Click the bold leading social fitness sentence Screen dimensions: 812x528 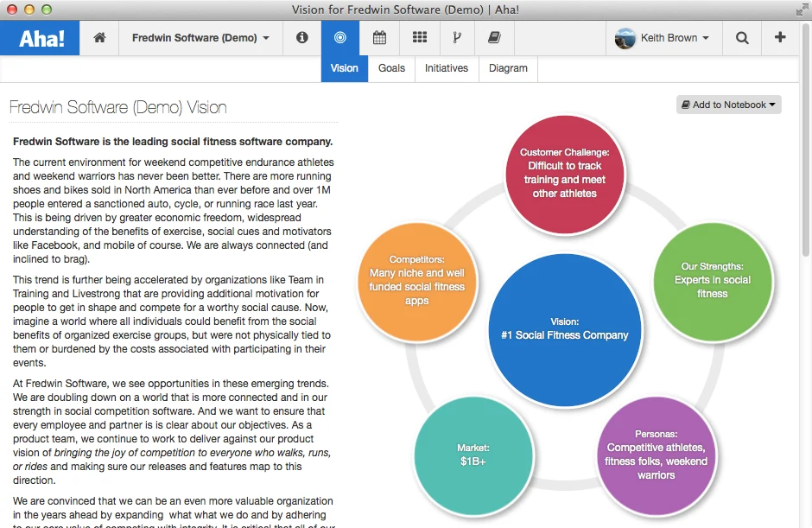[x=173, y=142]
